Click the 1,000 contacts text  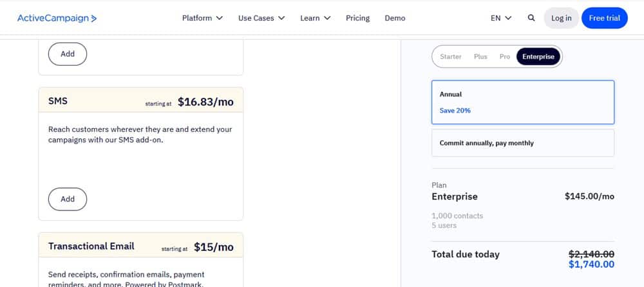tap(457, 216)
